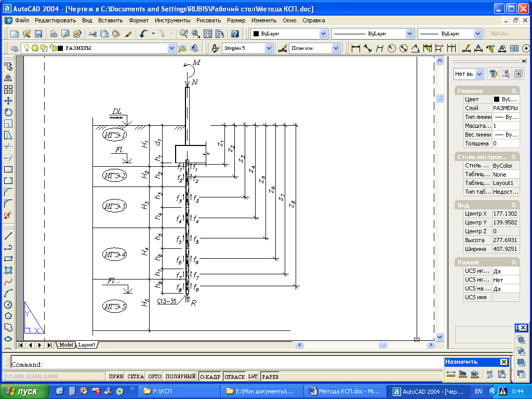
Task: Select the Polygon draw tool
Action: point(8,316)
